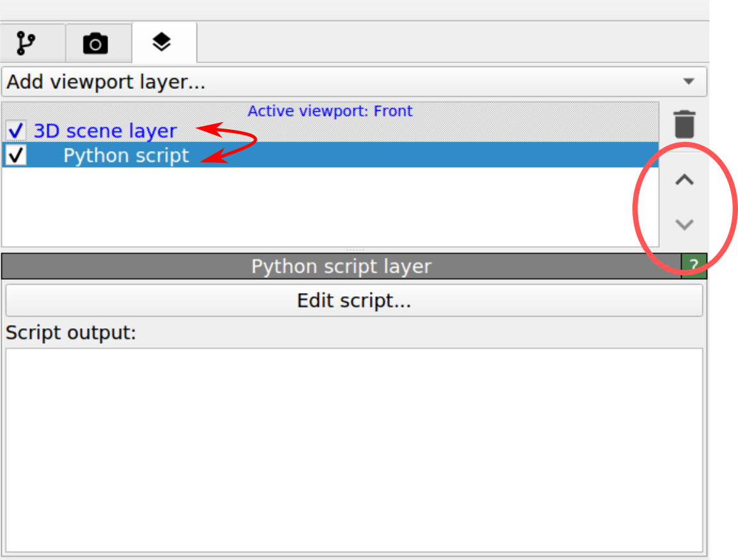Click the splitter handle below layer list
This screenshot has width=738, height=560.
click(x=354, y=250)
